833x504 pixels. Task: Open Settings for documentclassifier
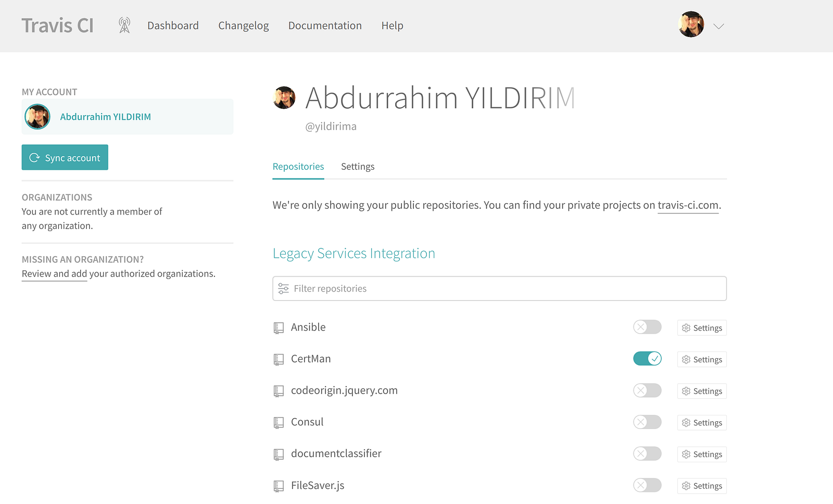click(x=702, y=455)
